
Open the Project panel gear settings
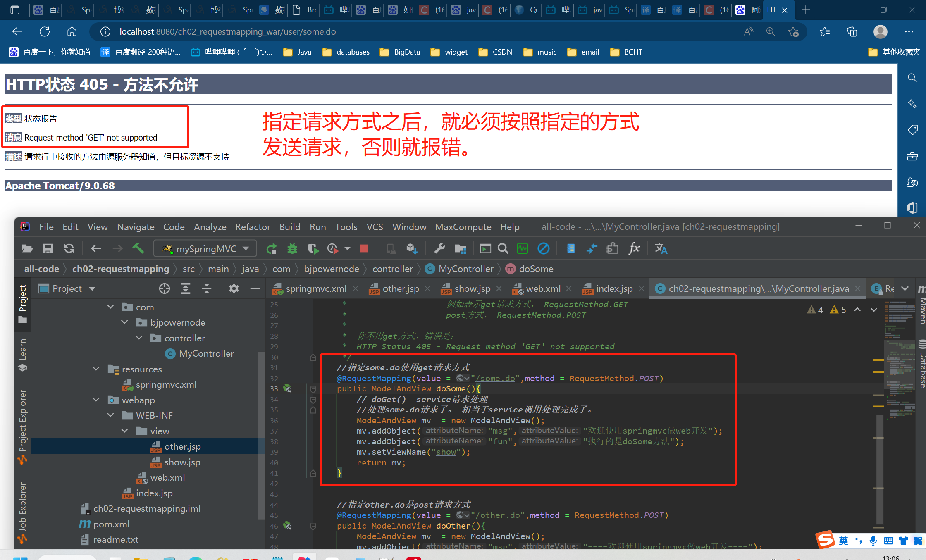[234, 288]
